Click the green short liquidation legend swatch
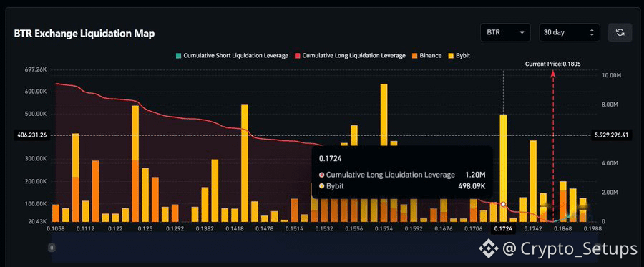 click(x=178, y=55)
